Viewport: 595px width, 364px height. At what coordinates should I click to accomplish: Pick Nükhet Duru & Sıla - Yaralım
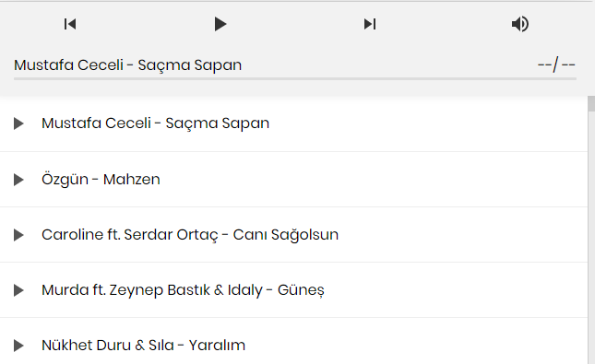coord(143,346)
